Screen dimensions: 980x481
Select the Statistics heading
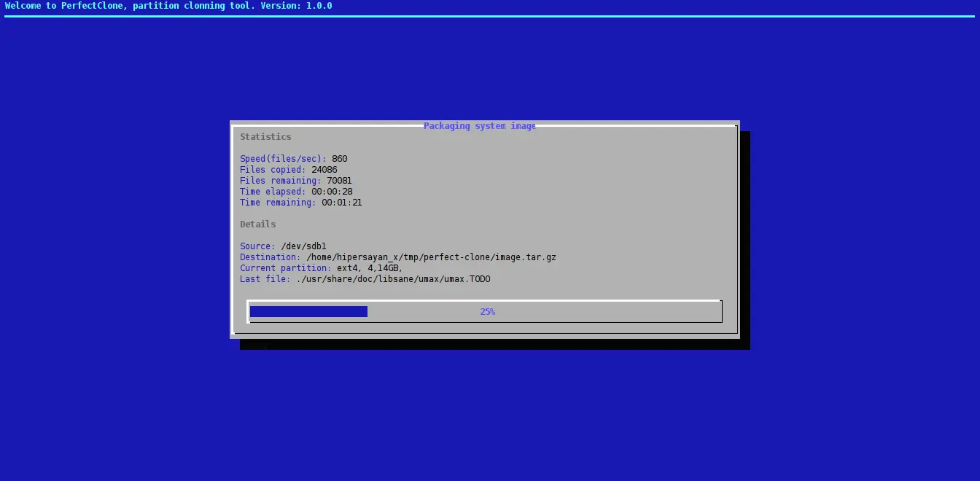(265, 137)
